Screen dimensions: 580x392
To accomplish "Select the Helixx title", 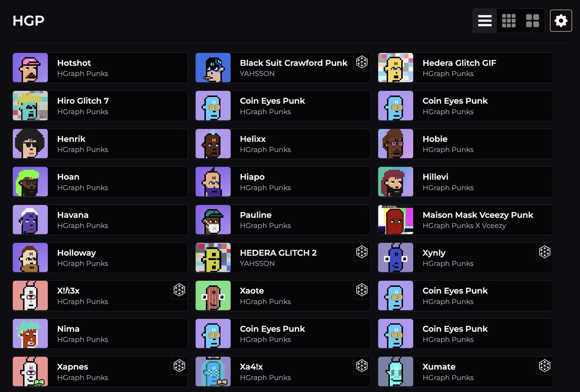I will point(253,139).
